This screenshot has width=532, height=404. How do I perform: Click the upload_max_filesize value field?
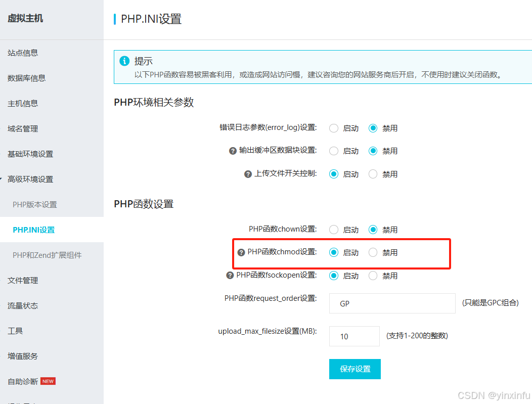click(x=354, y=336)
